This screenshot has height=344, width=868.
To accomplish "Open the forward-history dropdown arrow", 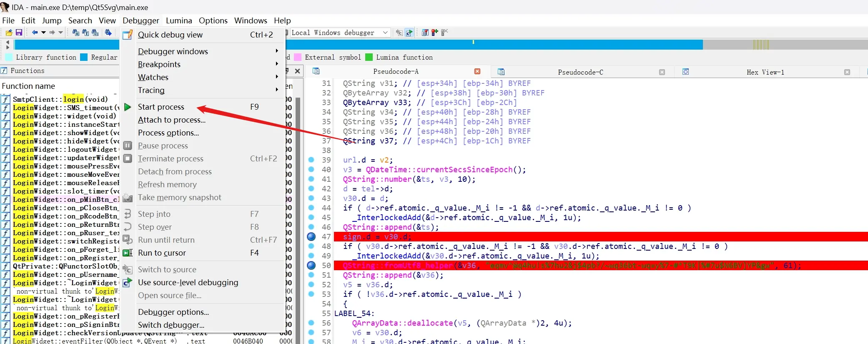I will [x=61, y=33].
